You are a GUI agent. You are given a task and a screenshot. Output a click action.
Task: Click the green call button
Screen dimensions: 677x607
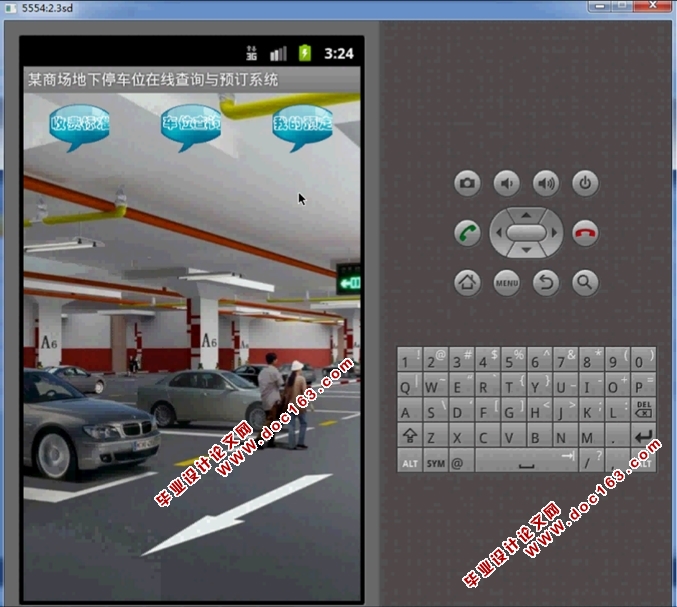pyautogui.click(x=467, y=233)
